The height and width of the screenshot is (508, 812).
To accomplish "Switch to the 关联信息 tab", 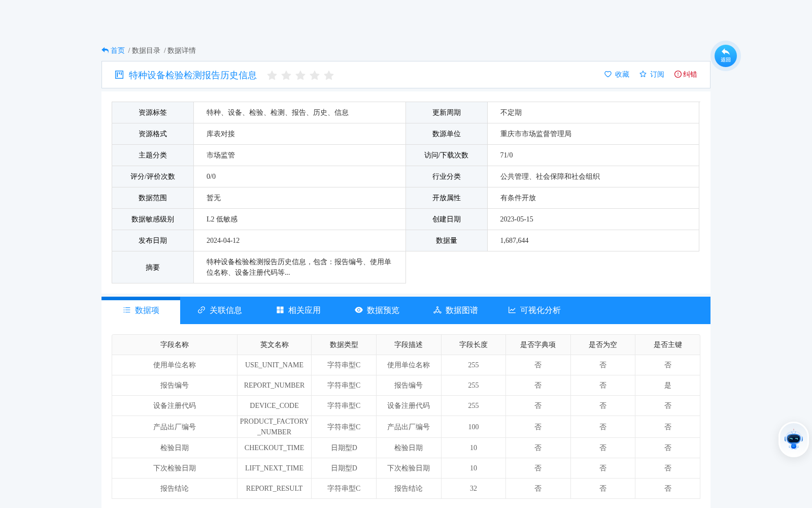I will 220,310.
